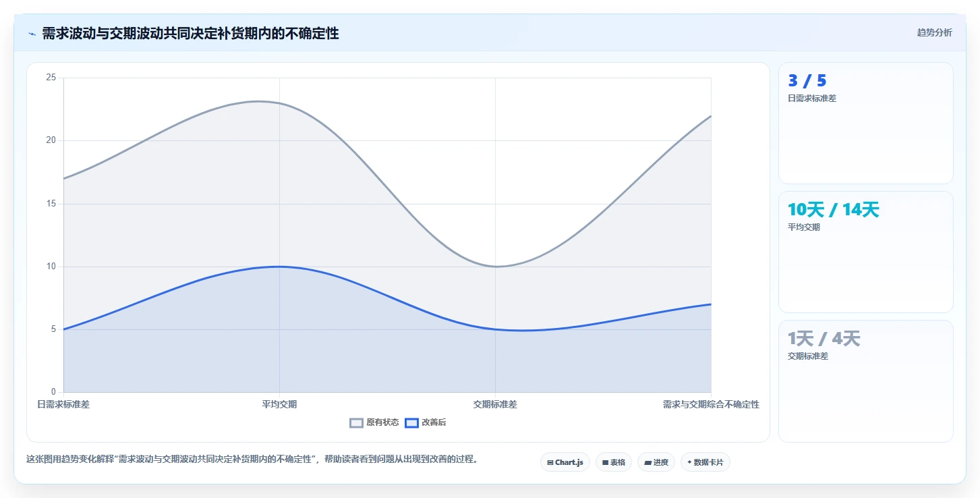Click the grey 原有状态 legend swatch
This screenshot has height=498, width=980.
pyautogui.click(x=356, y=423)
